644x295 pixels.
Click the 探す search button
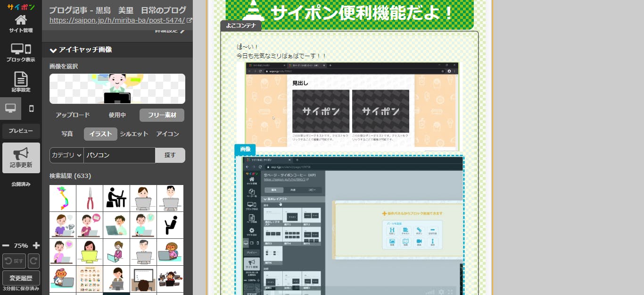pos(170,155)
